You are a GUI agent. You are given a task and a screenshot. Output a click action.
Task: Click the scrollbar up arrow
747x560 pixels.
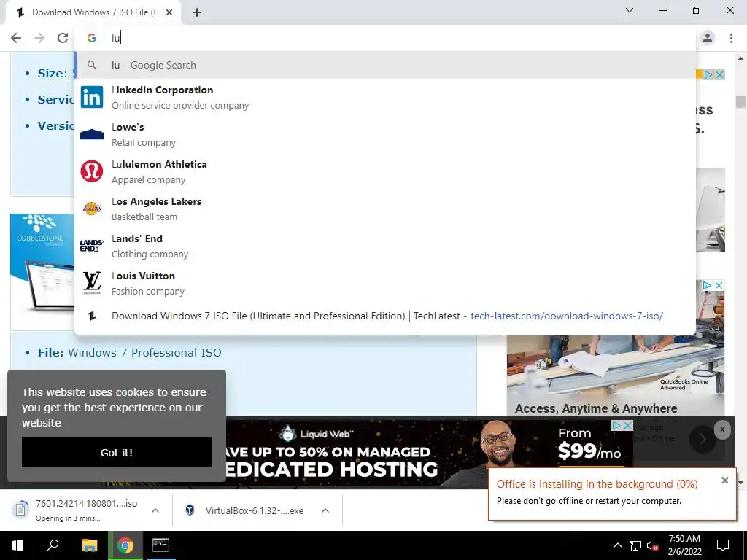click(740, 58)
